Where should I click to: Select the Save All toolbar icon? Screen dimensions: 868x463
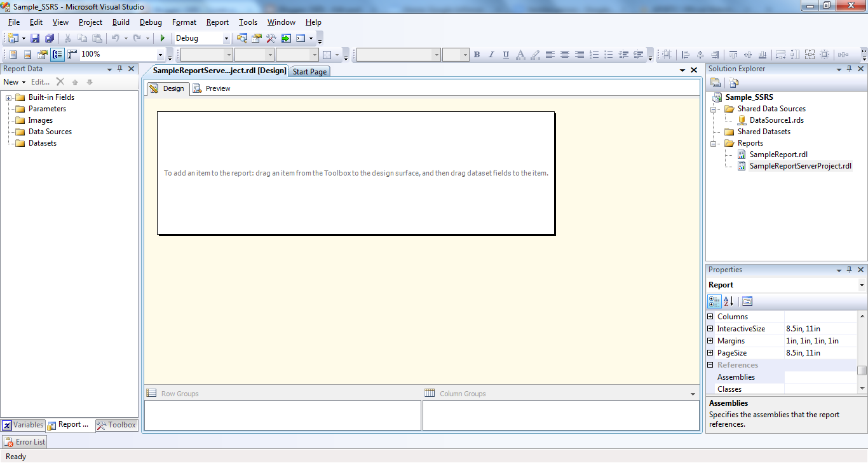(x=49, y=38)
